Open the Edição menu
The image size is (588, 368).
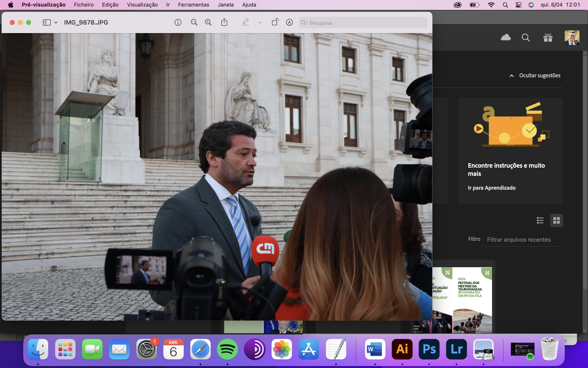tap(110, 5)
